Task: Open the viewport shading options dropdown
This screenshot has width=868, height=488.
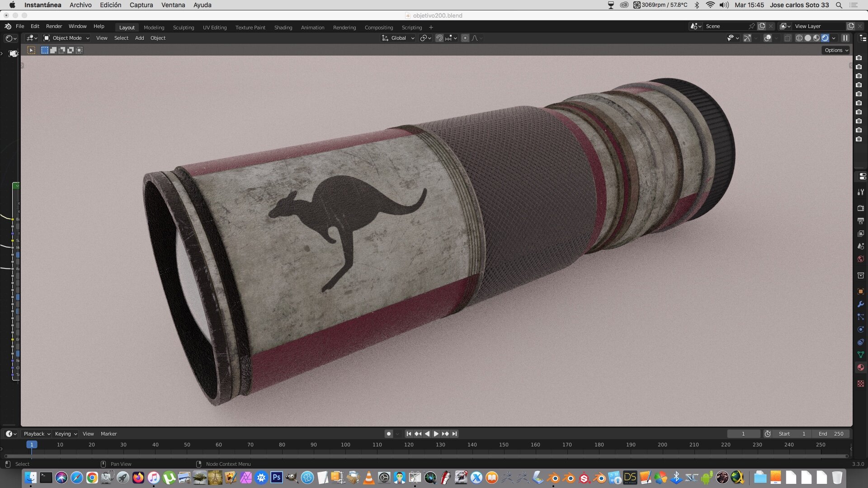Action: pos(834,38)
